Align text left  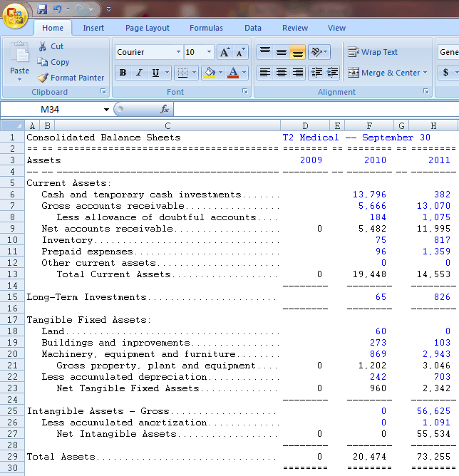click(x=265, y=73)
